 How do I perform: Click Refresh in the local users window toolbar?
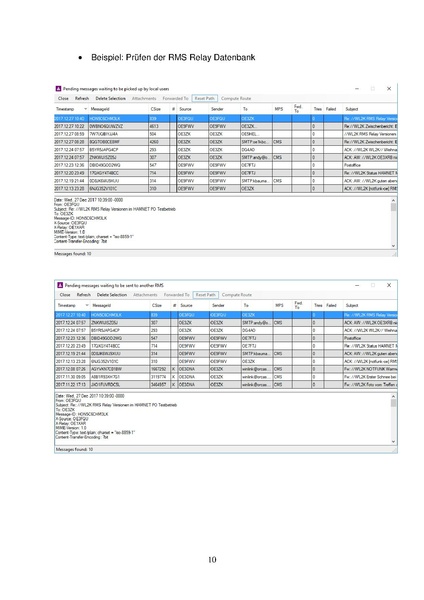pyautogui.click(x=82, y=98)
